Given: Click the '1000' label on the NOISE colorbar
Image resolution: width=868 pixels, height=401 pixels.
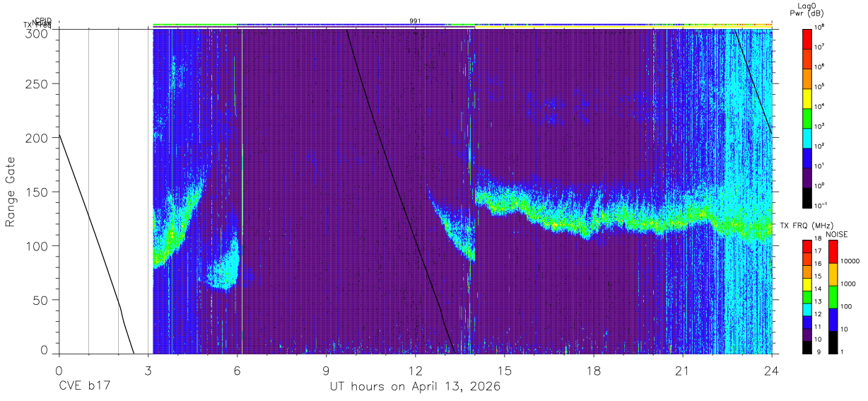Looking at the screenshot, I should tap(848, 284).
